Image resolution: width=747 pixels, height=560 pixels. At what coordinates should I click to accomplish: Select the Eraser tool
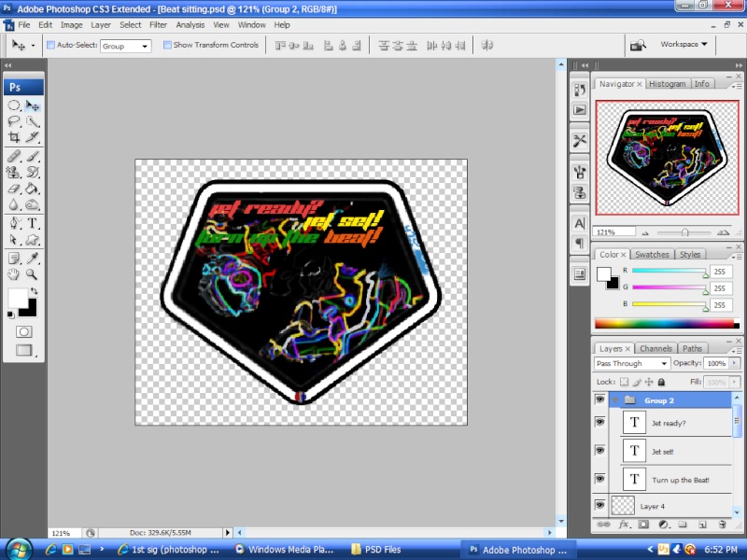14,189
